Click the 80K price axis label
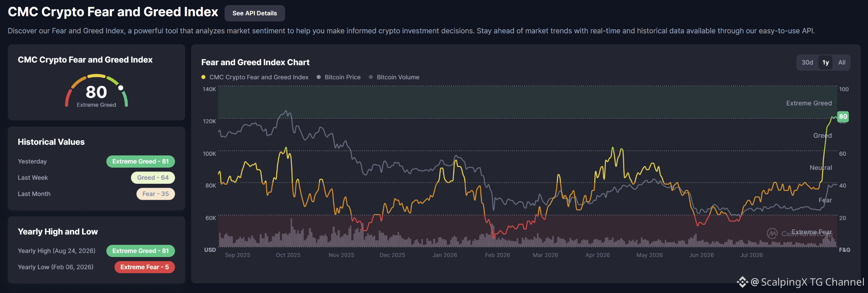 click(x=211, y=185)
